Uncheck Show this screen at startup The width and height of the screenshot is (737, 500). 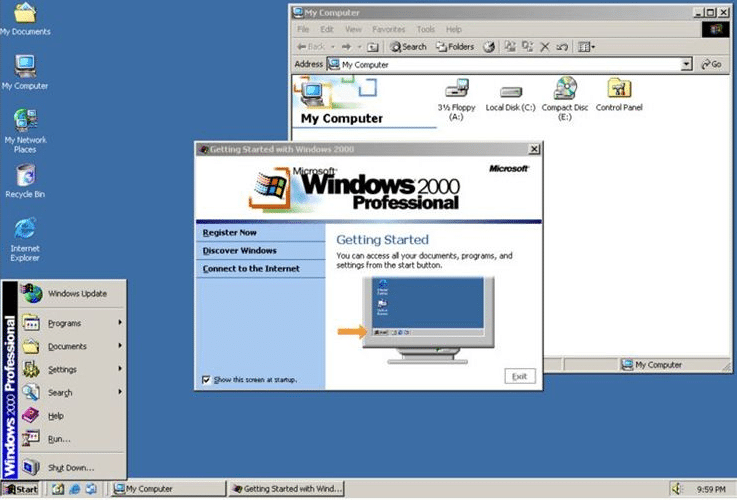(206, 379)
